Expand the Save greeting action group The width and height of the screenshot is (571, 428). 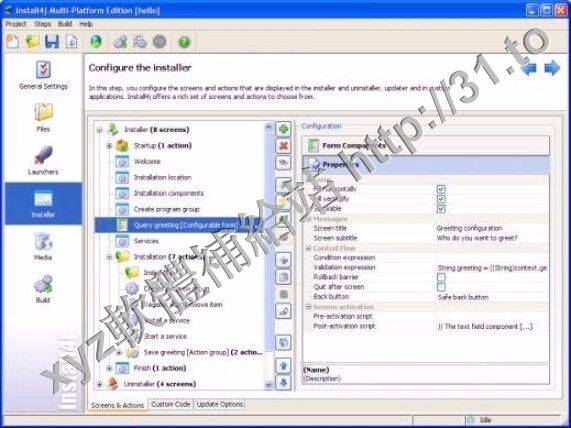[119, 353]
